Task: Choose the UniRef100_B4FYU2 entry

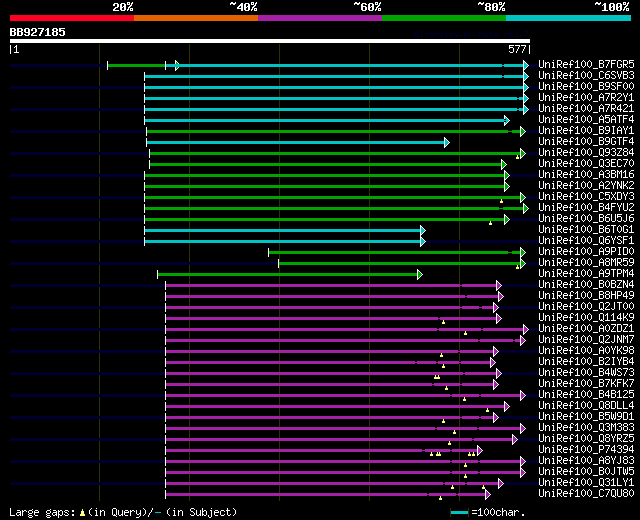Action: [x=586, y=208]
